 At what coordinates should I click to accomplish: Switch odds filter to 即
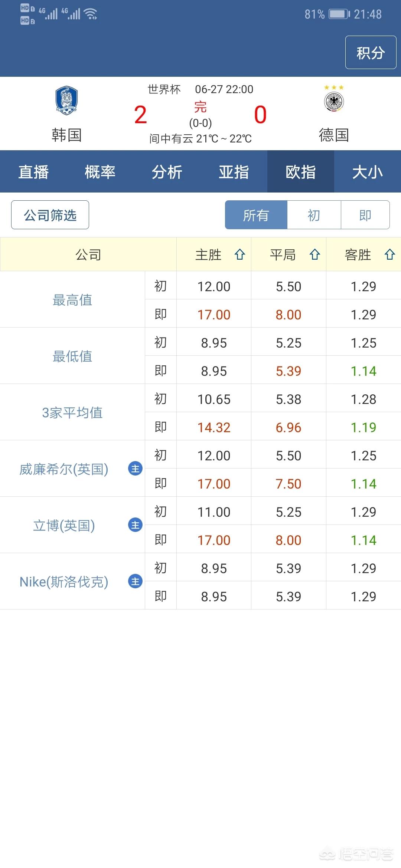click(365, 215)
